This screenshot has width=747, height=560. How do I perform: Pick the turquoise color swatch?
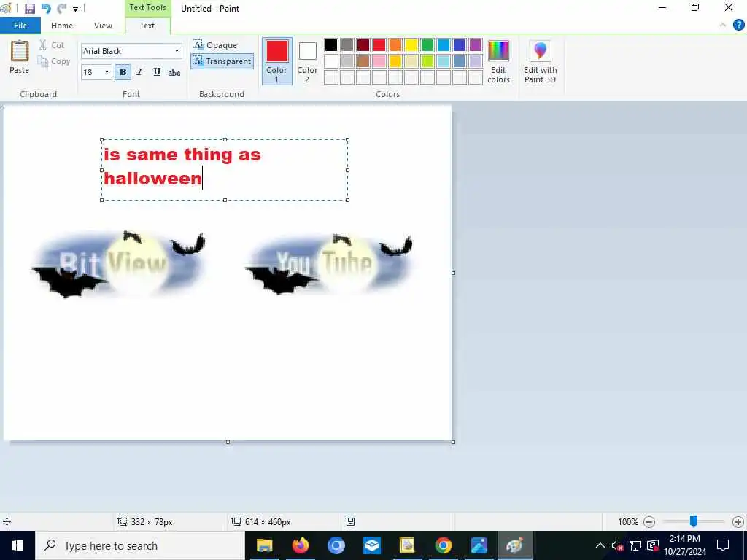pos(444,45)
